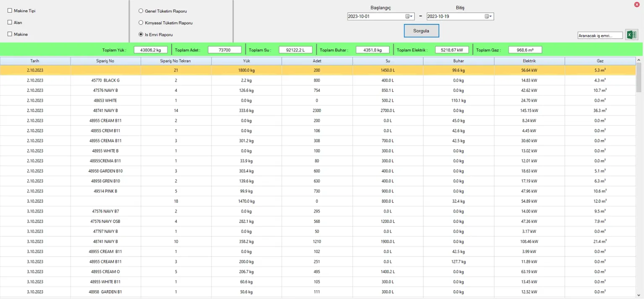Viewport: 644px width, 299px height.
Task: Click the Toplam Yük value field
Action: tap(151, 50)
